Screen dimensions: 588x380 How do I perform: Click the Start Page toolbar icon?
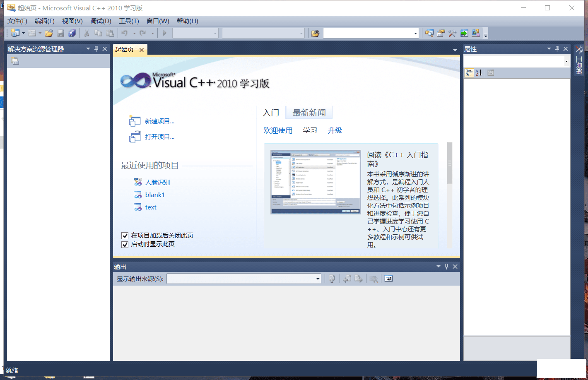(464, 33)
